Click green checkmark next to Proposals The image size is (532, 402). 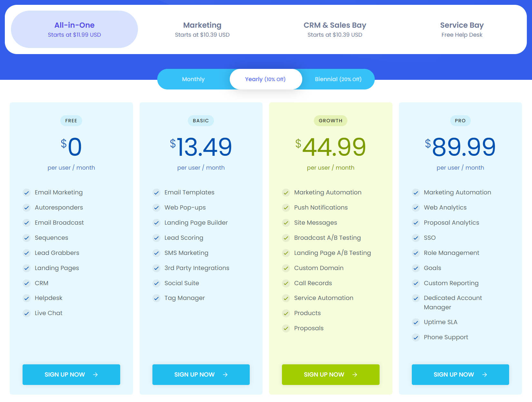[x=286, y=329]
